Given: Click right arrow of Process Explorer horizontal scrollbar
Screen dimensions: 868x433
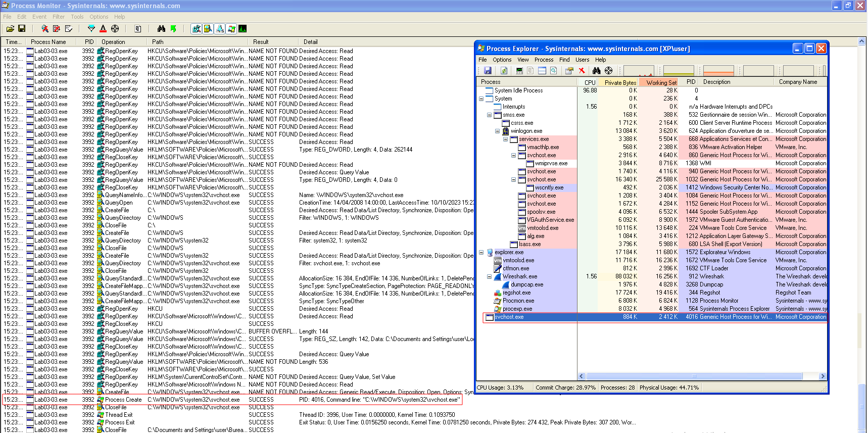Looking at the screenshot, I should click(x=823, y=376).
